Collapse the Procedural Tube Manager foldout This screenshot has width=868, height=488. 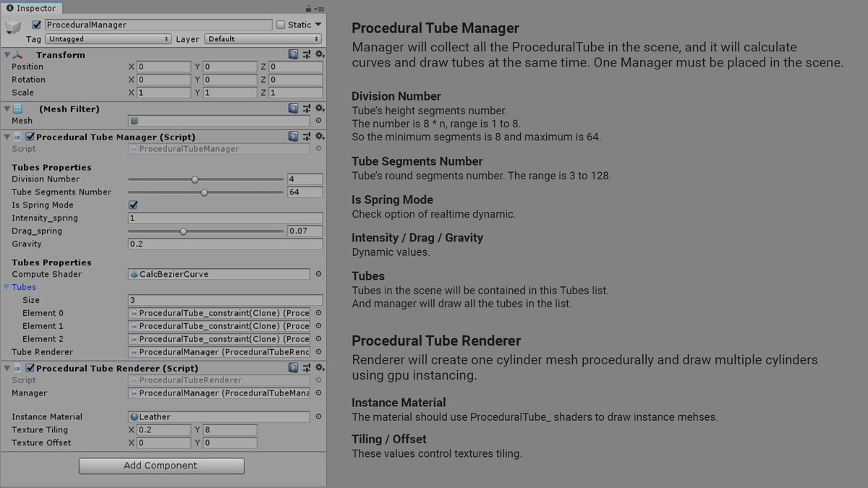tap(7, 137)
